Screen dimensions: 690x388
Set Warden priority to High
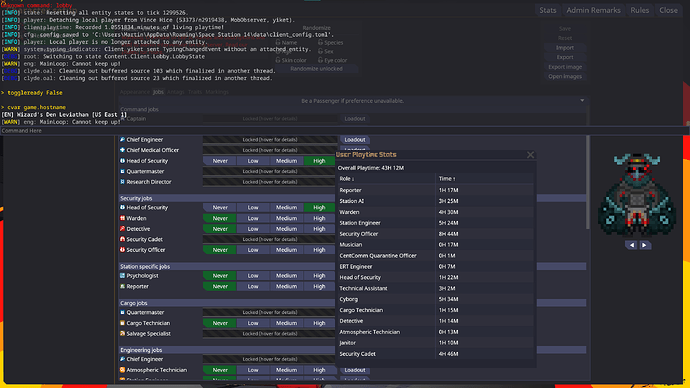tap(319, 218)
